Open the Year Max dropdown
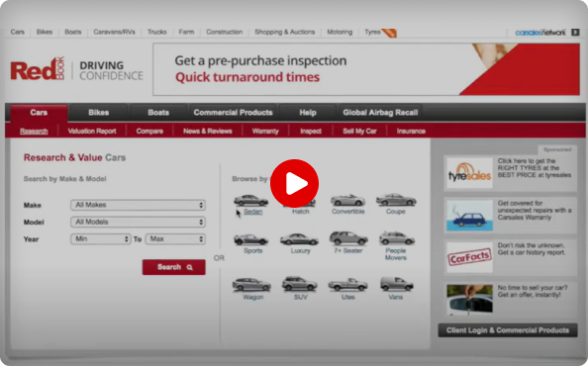The image size is (588, 366). (175, 239)
